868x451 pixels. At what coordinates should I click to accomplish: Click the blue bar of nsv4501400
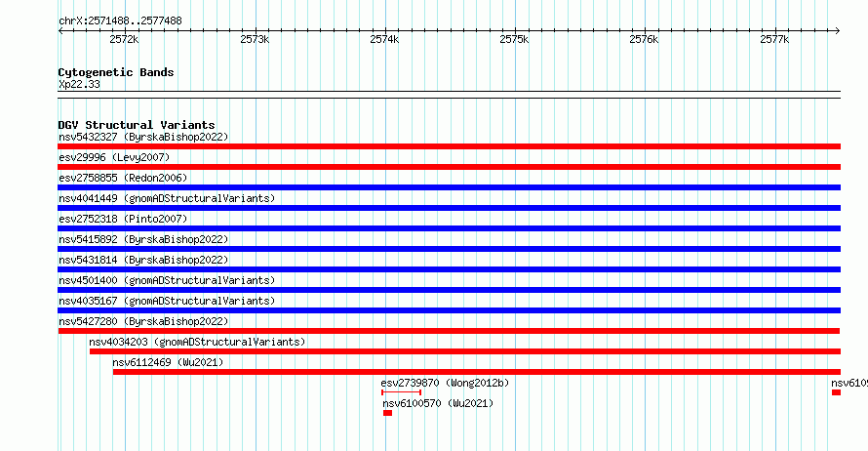point(449,290)
